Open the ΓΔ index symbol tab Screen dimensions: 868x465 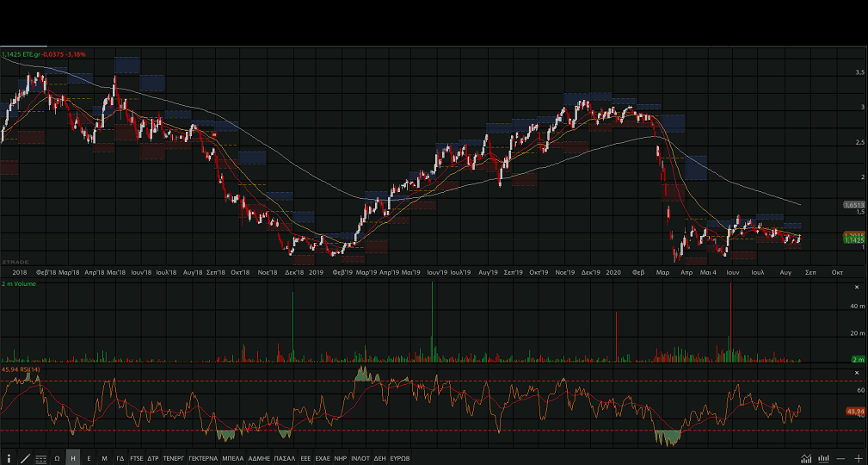[120, 458]
